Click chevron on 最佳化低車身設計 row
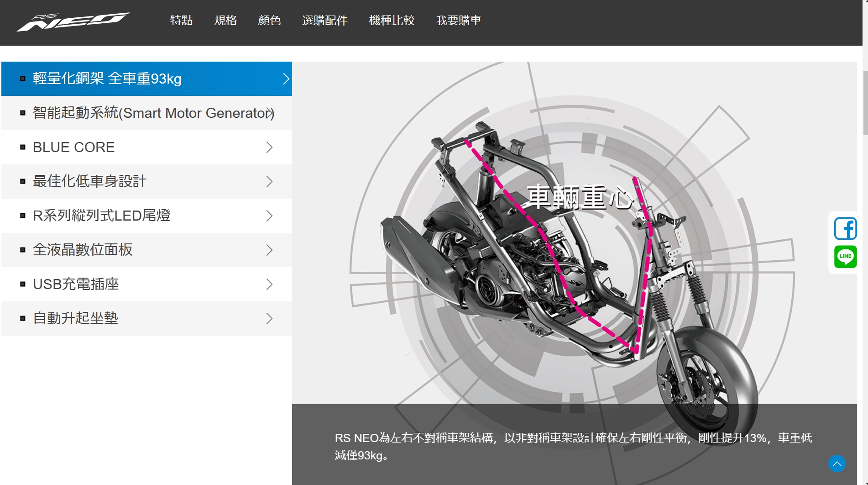Screen dimensions: 868x485 coord(270,181)
